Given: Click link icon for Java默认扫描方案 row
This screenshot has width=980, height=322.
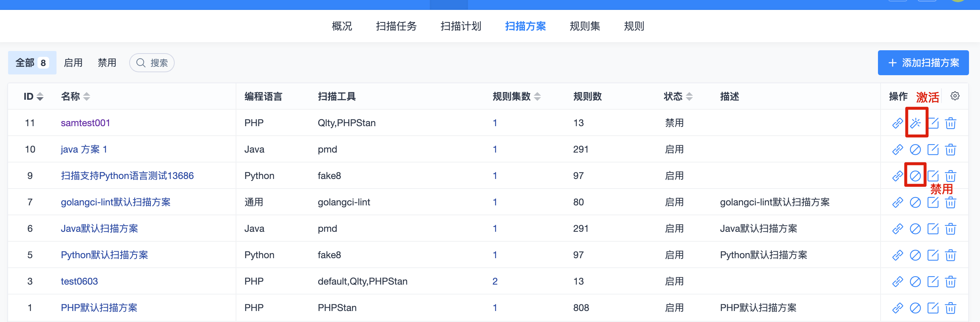Looking at the screenshot, I should click(x=897, y=228).
